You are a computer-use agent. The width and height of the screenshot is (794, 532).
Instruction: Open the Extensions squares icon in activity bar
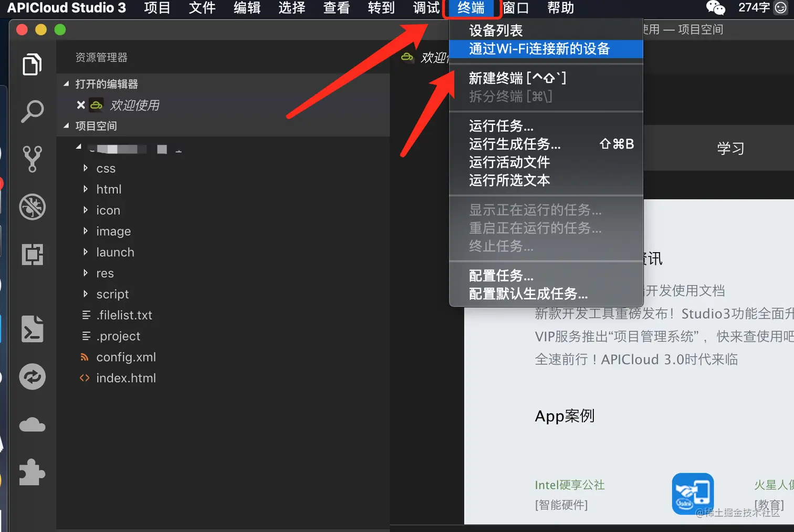click(x=32, y=254)
